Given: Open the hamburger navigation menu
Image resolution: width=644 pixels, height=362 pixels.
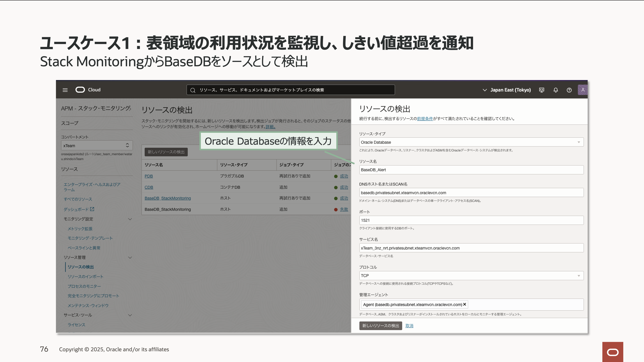Looking at the screenshot, I should tap(65, 90).
